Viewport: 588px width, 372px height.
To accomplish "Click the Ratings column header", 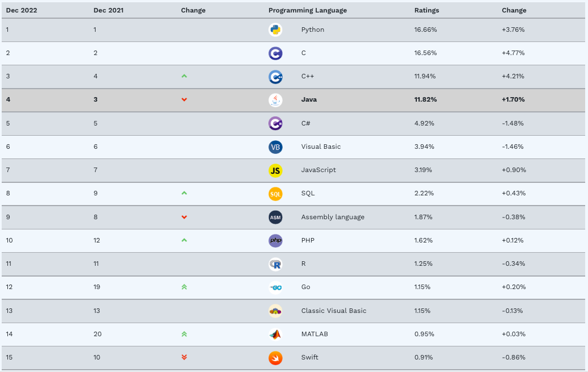I will coord(426,10).
